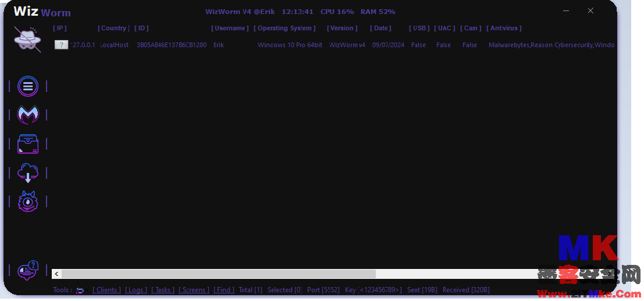Open the Clients link in bottom bar
The width and height of the screenshot is (644, 301).
click(106, 290)
